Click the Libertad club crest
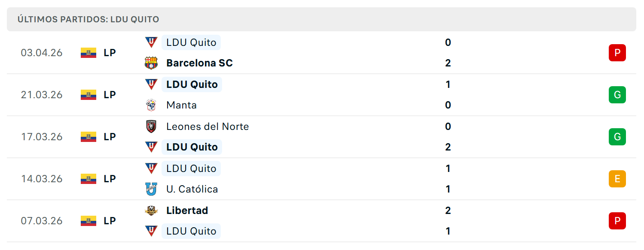644x250 pixels. [151, 211]
